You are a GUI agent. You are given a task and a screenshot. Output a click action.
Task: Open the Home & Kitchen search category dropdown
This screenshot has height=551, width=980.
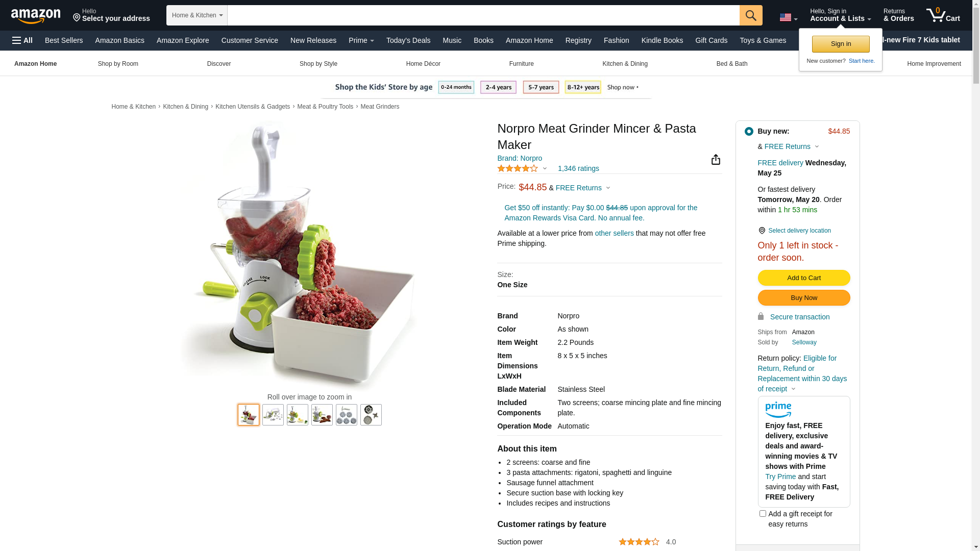(197, 15)
